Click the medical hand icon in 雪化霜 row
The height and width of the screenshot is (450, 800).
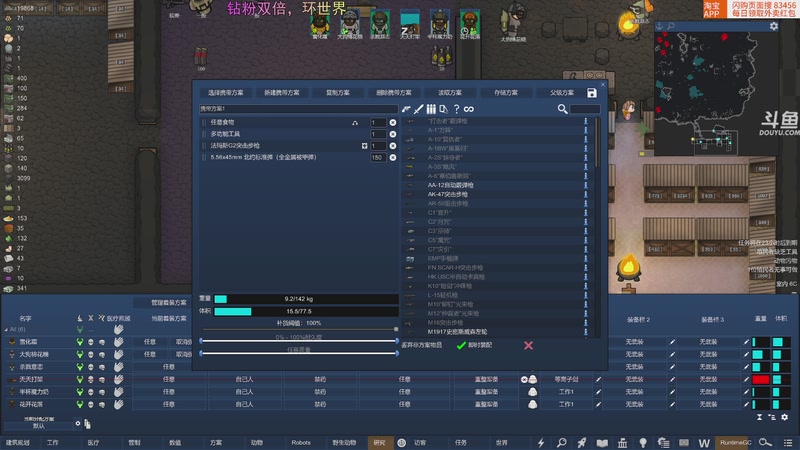point(118,342)
